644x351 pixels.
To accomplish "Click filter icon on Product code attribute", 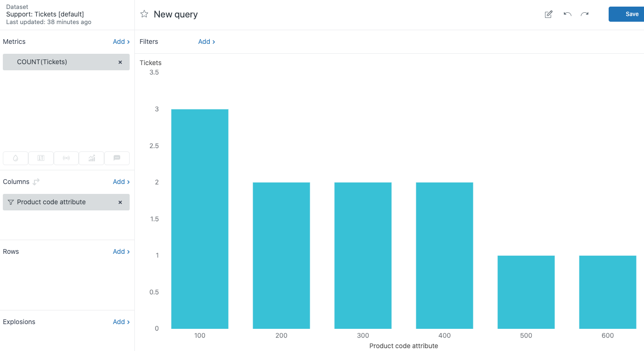I will click(x=10, y=202).
